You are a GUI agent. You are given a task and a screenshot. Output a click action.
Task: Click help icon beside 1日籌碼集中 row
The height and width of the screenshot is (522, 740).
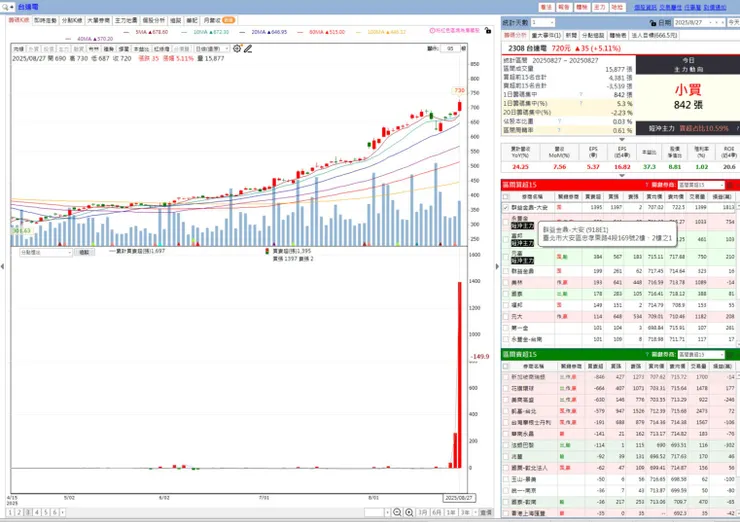point(581,94)
